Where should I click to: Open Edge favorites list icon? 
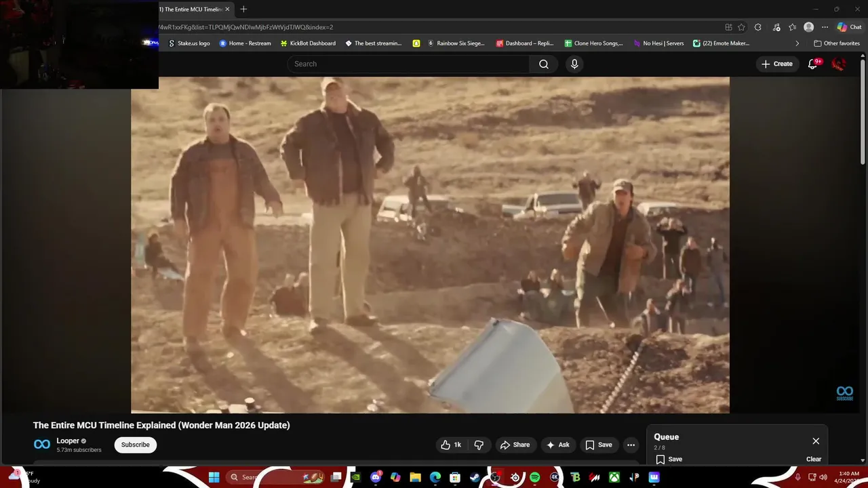792,27
